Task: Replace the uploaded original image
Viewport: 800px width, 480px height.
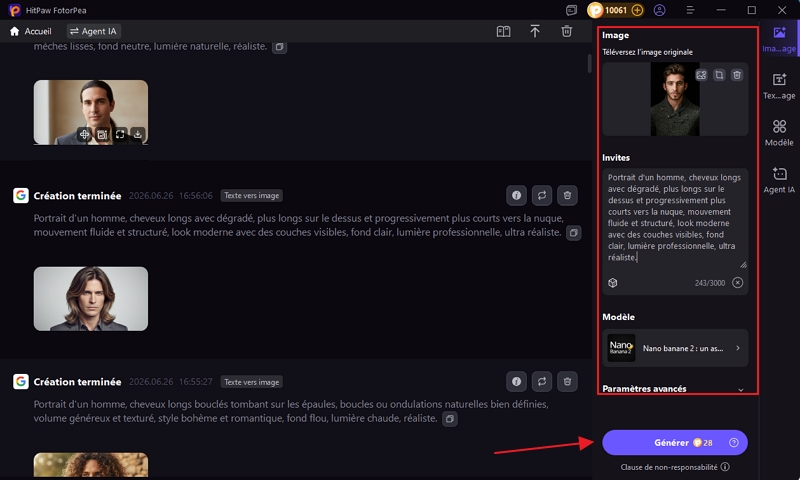Action: [702, 75]
